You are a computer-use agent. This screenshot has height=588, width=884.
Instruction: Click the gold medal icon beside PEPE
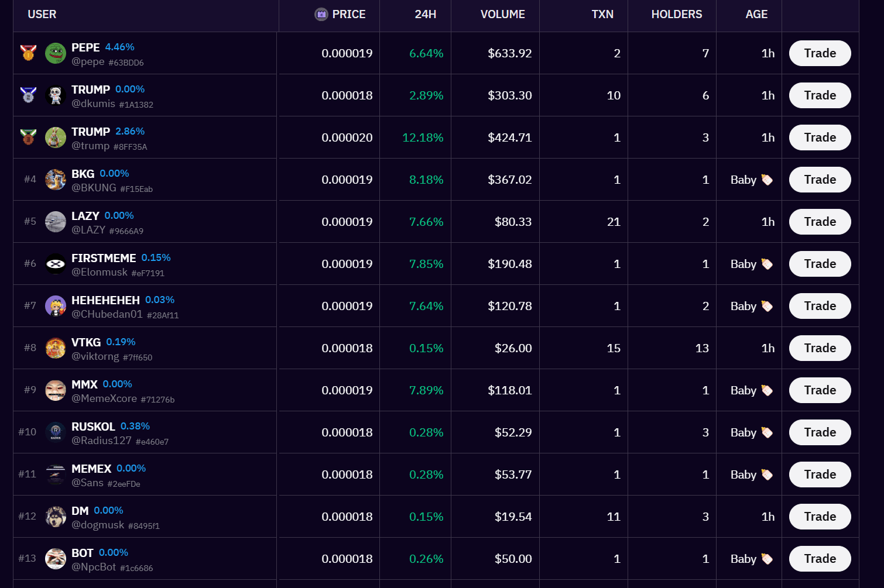(x=28, y=53)
